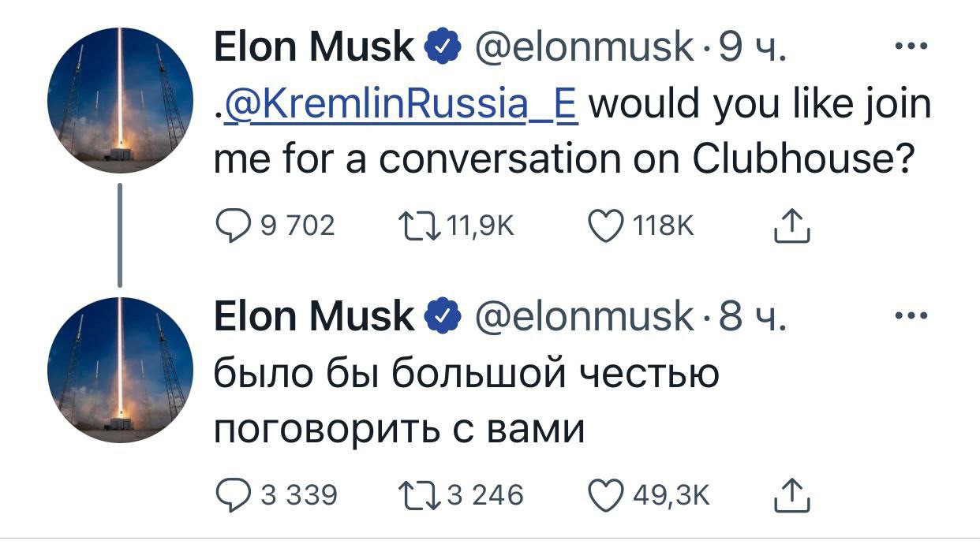Click the @elonmusk handle in first tweet
Screen dimensions: 980x548
click(584, 48)
